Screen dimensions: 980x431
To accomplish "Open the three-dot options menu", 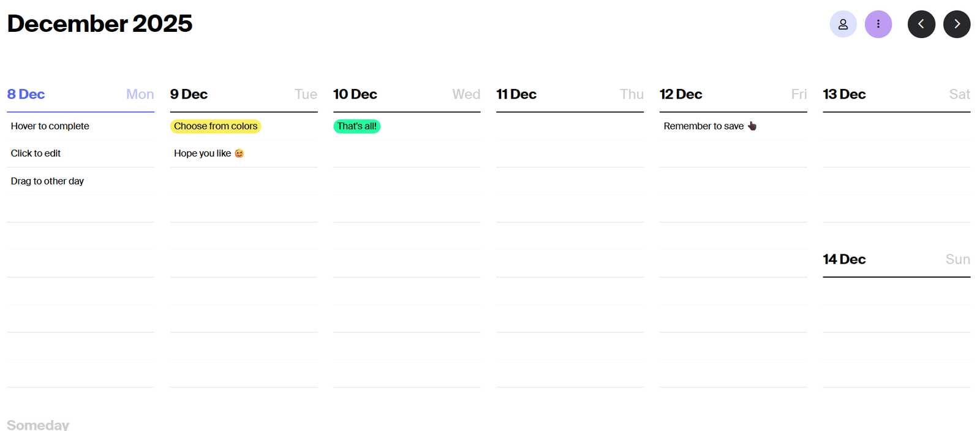I will 878,25.
